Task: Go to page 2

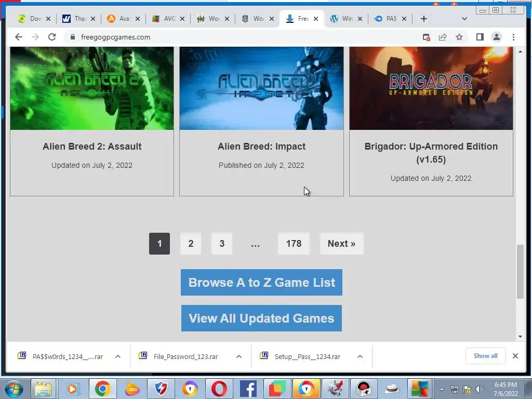Action: (x=191, y=243)
